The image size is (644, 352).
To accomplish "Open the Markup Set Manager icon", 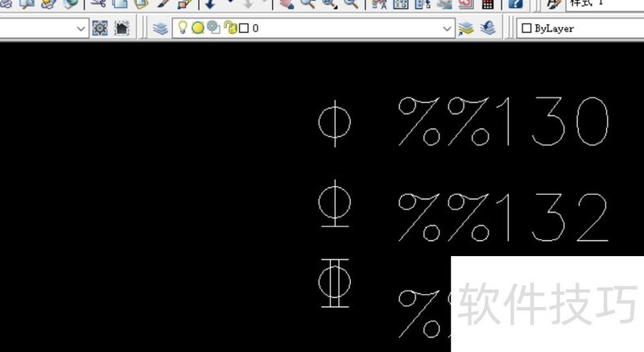I will [x=466, y=4].
